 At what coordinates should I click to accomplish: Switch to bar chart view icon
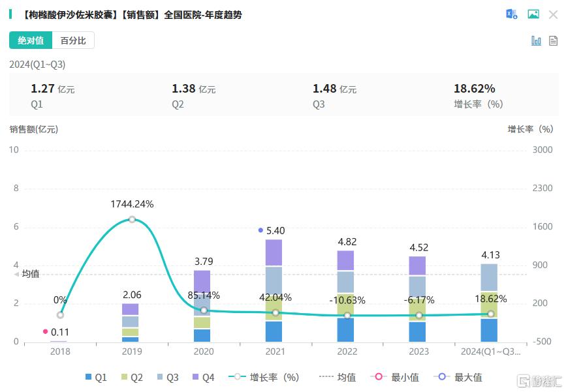point(536,40)
